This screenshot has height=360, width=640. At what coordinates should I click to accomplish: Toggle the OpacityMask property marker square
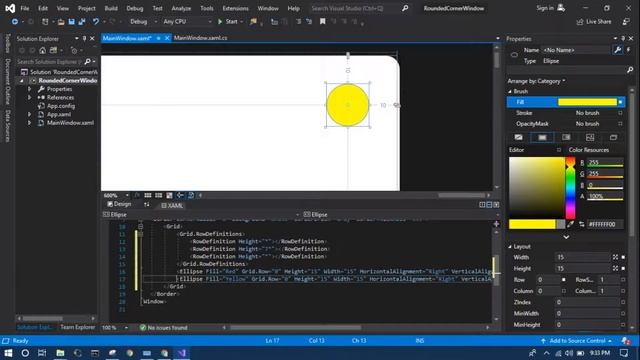pos(620,124)
